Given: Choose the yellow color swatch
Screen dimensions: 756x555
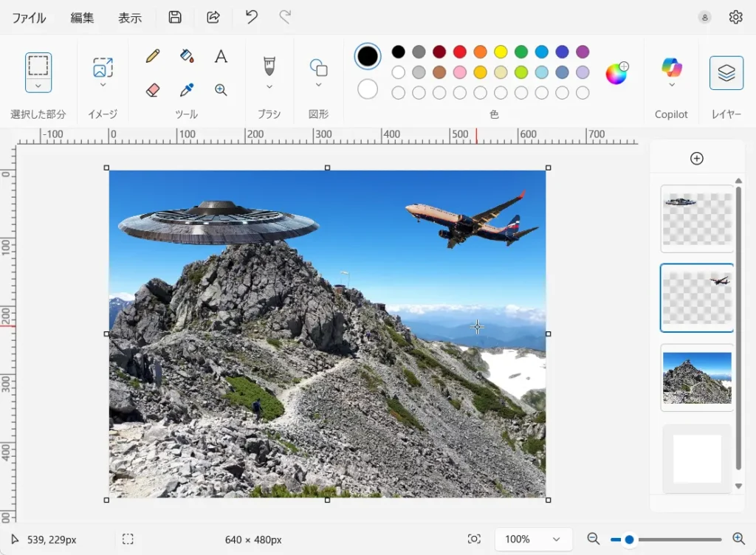Looking at the screenshot, I should coord(501,52).
